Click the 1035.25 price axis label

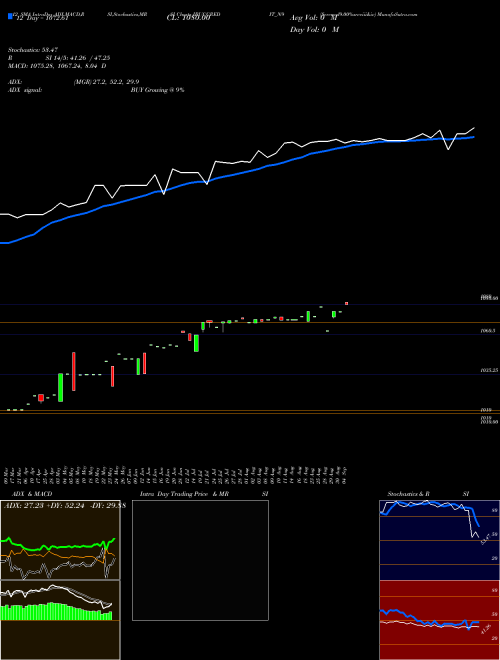click(489, 370)
